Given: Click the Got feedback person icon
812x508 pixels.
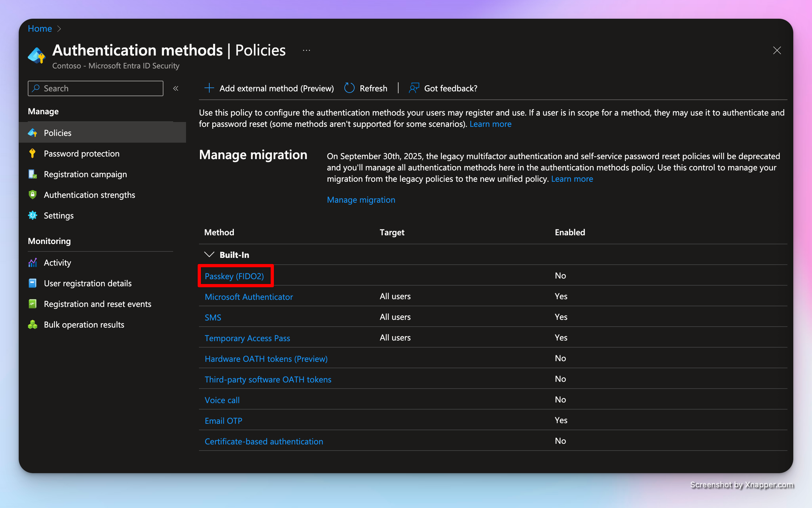Looking at the screenshot, I should [x=414, y=88].
